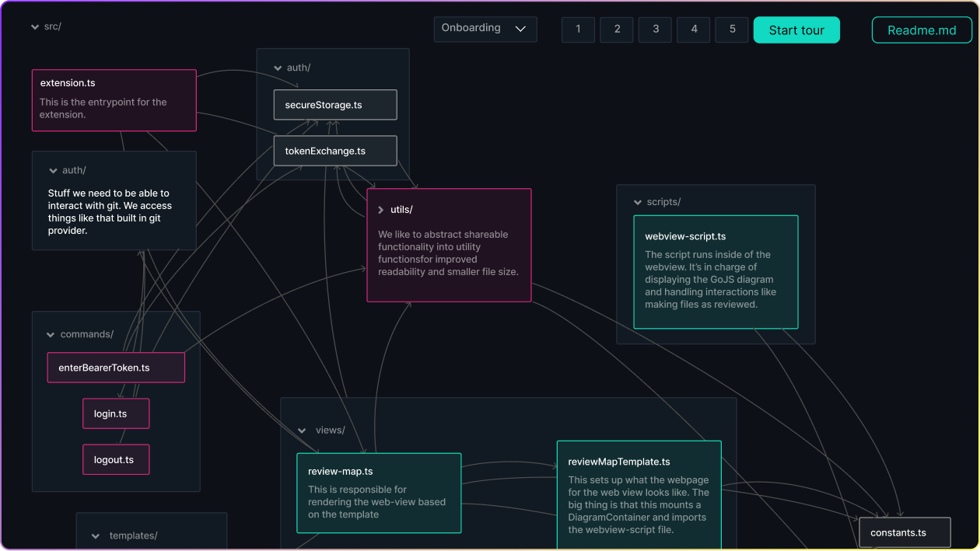
Task: Collapse the templates/ group chevron
Action: click(95, 535)
